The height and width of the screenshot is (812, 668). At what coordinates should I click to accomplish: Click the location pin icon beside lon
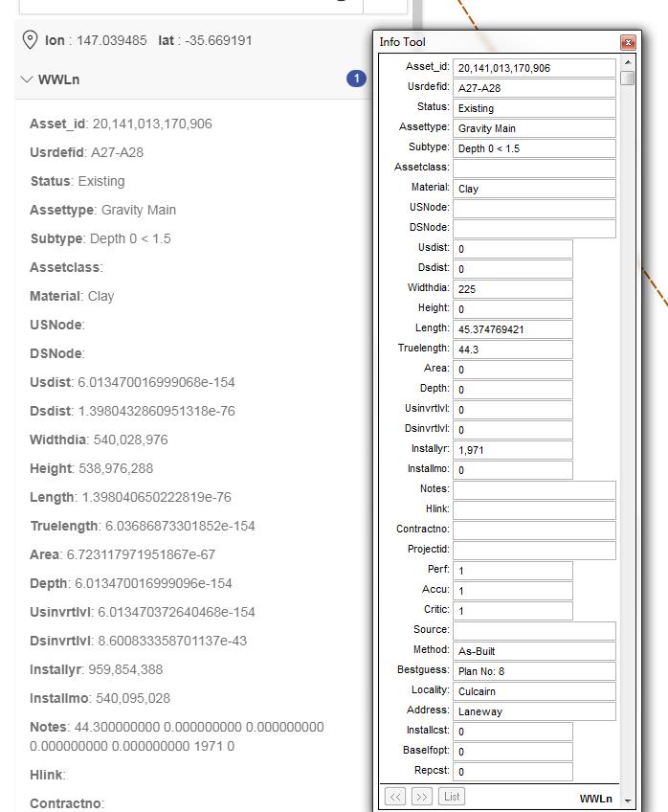31,40
